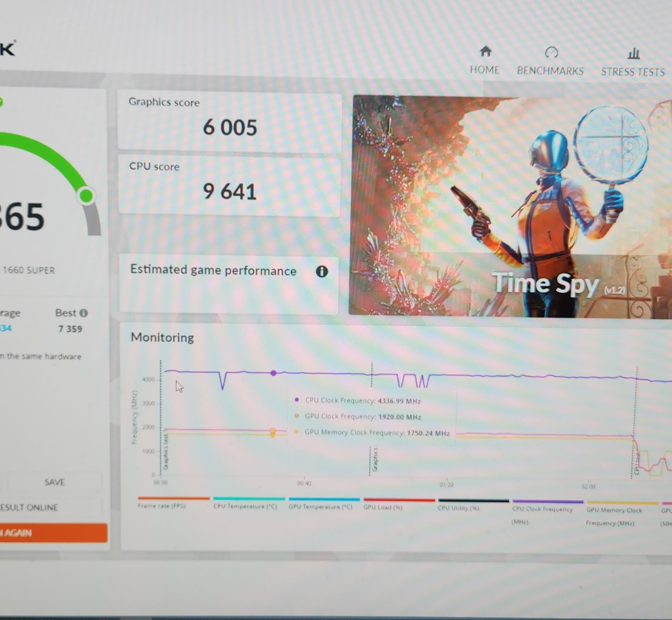The width and height of the screenshot is (672, 620).
Task: Click the 01:20 time axis label
Action: click(447, 485)
